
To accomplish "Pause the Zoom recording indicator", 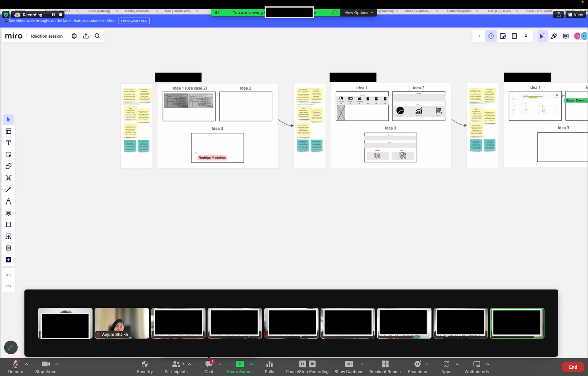I will pyautogui.click(x=53, y=15).
